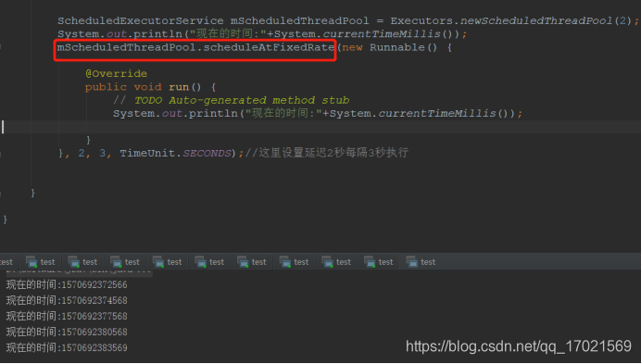
Task: Click the ScheduledExecutorService type name
Action: tap(140, 20)
